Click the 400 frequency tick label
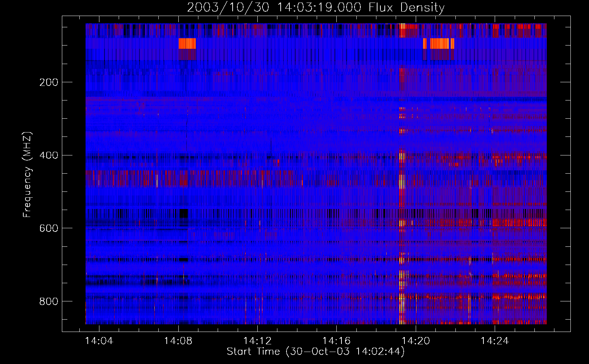This screenshot has height=364, width=589. coord(49,155)
